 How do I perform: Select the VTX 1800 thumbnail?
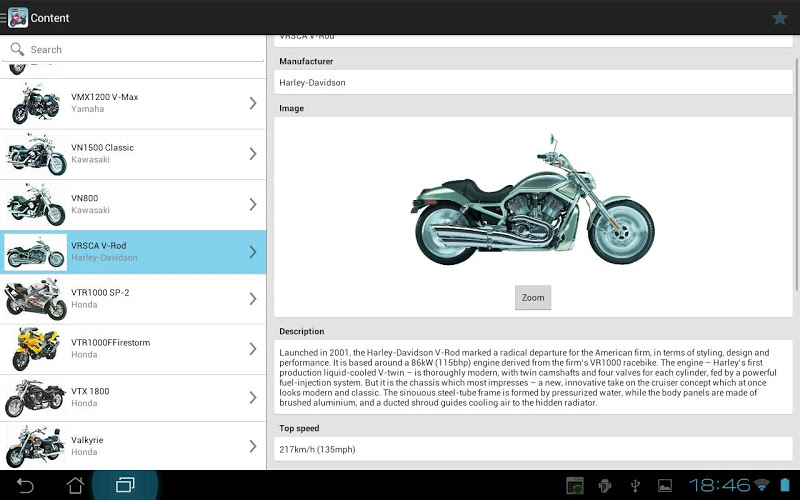36,397
